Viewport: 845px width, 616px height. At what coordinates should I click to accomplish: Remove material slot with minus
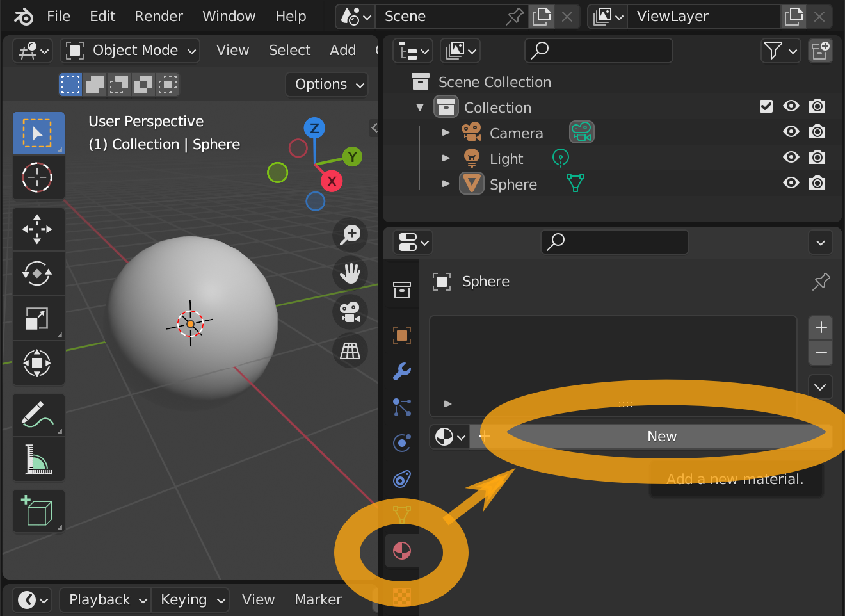point(821,352)
